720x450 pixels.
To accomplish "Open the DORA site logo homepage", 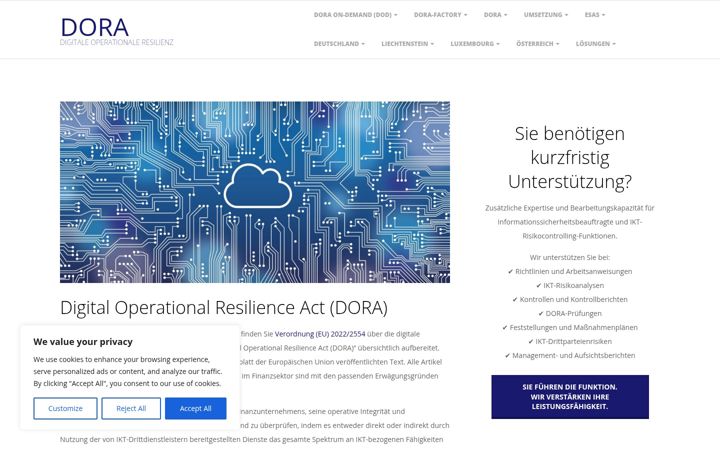I will tap(95, 28).
